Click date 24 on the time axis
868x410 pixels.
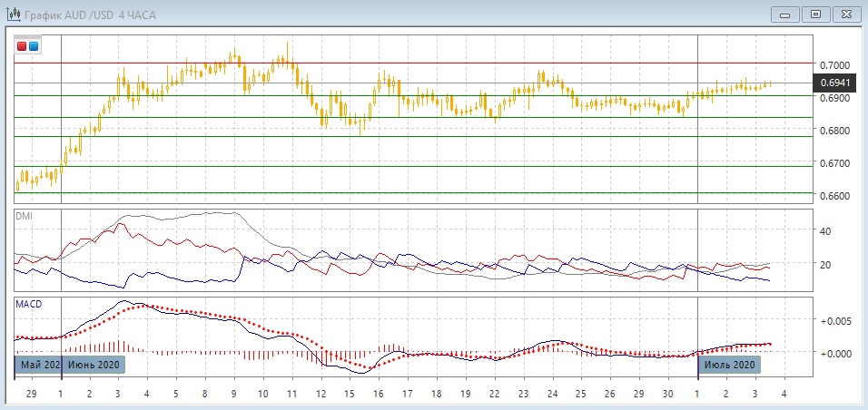(x=553, y=395)
